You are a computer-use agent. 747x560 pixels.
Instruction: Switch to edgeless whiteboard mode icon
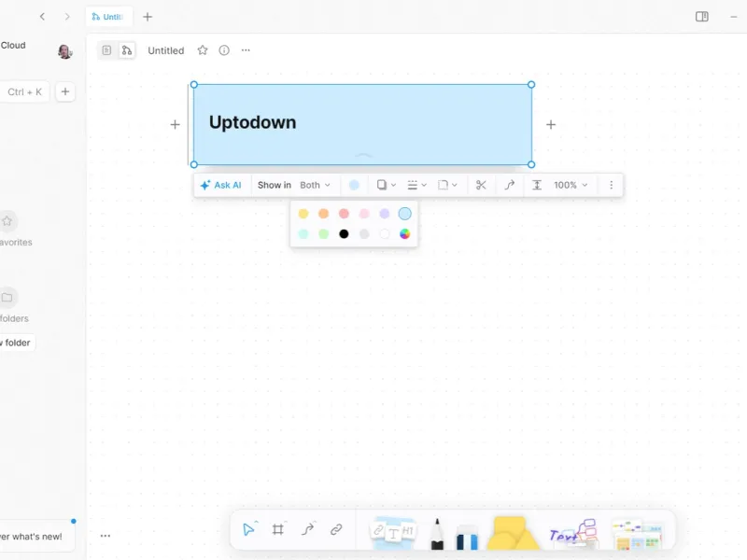127,50
